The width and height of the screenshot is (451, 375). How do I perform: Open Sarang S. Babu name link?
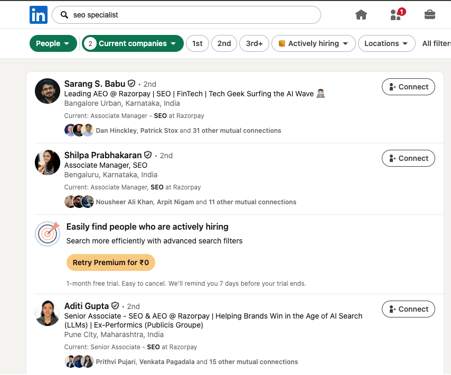(x=95, y=84)
